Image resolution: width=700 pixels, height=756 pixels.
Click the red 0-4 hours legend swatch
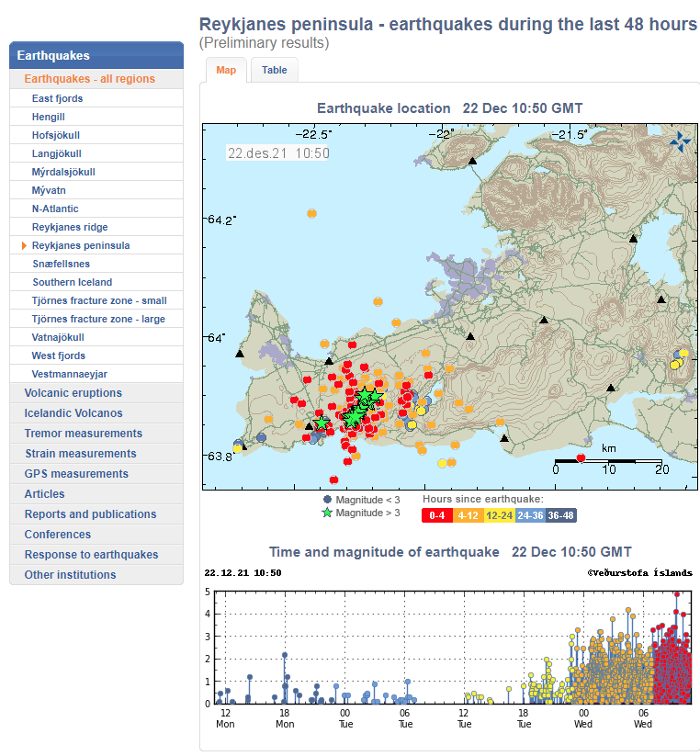point(438,515)
